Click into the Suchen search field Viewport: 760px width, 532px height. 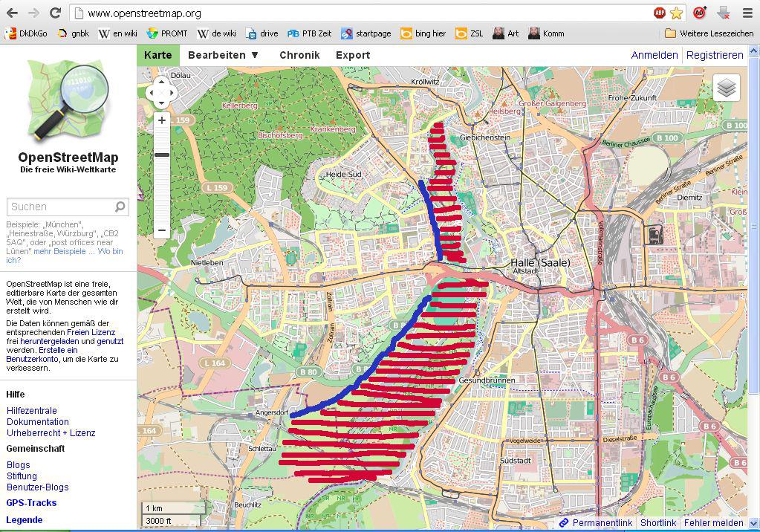pos(59,207)
